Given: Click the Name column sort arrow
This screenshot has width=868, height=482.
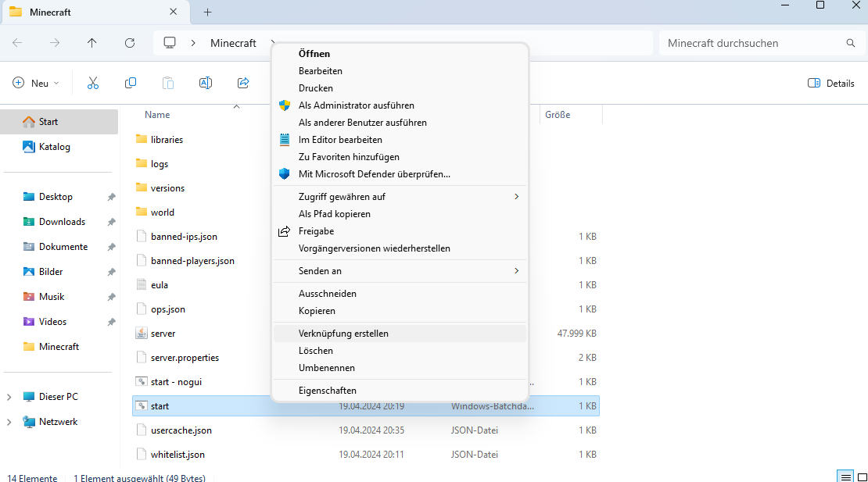Looking at the screenshot, I should 236,106.
